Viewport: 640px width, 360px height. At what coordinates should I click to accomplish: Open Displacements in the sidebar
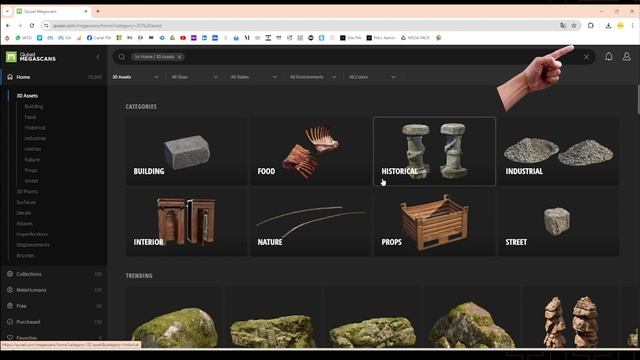click(33, 244)
